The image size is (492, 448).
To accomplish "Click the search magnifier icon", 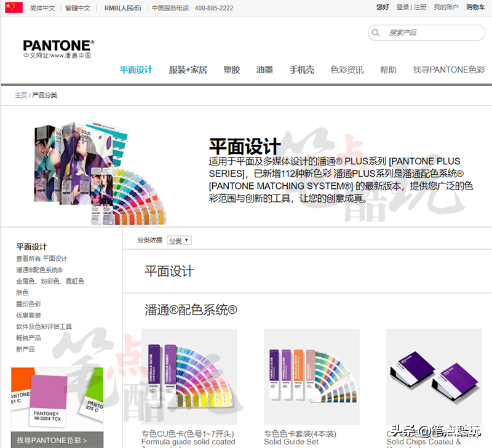I will tap(375, 33).
